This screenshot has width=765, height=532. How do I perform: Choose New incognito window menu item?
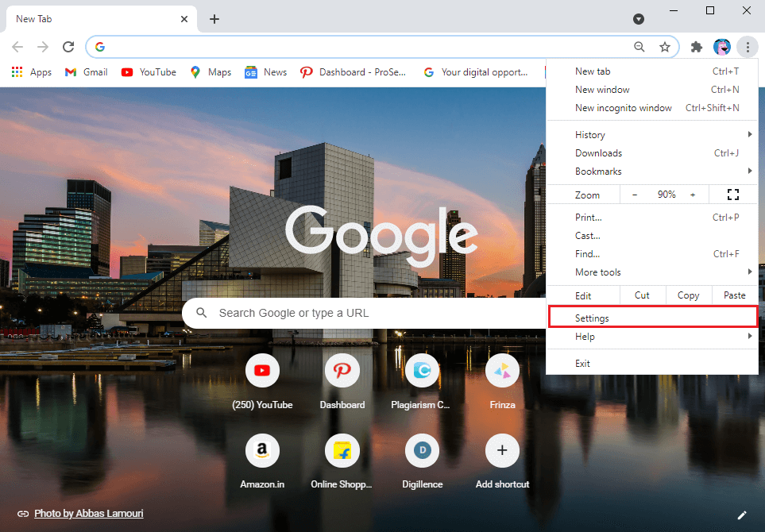[624, 108]
